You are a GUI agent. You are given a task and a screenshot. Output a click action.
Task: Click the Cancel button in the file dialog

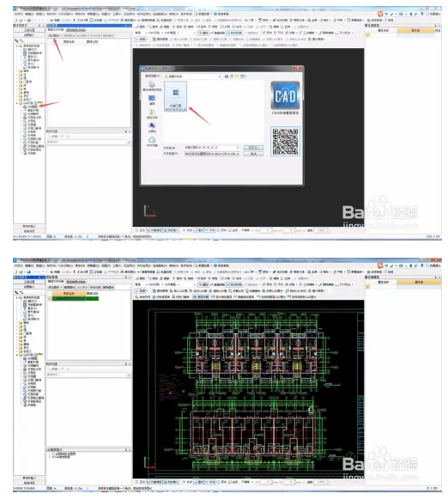point(253,154)
